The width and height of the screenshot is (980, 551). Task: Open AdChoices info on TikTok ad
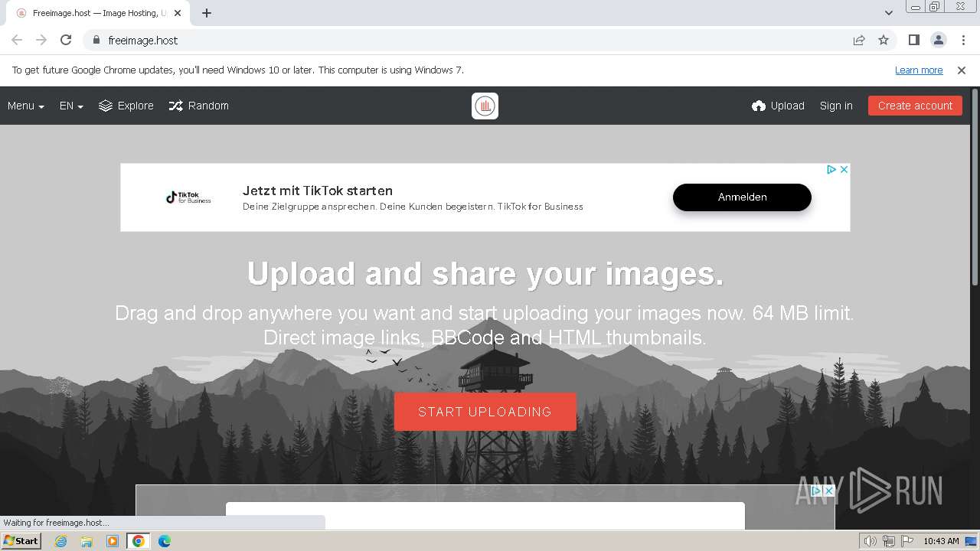tap(831, 169)
